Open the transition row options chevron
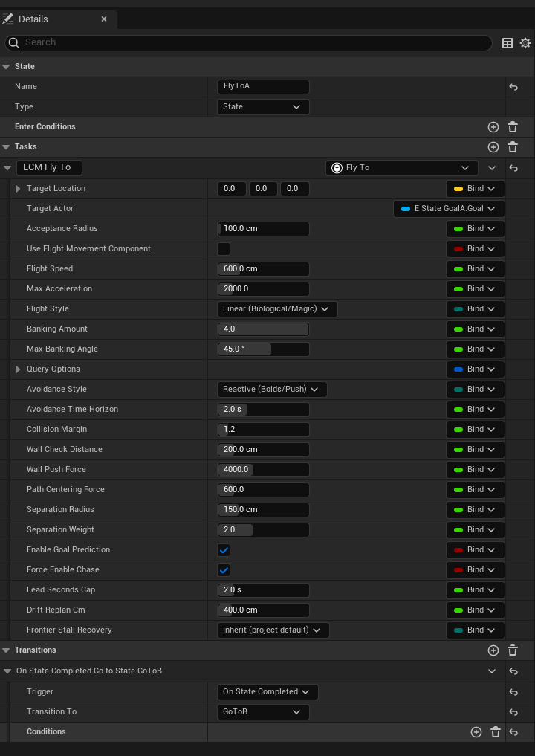The height and width of the screenshot is (756, 535). [x=492, y=671]
